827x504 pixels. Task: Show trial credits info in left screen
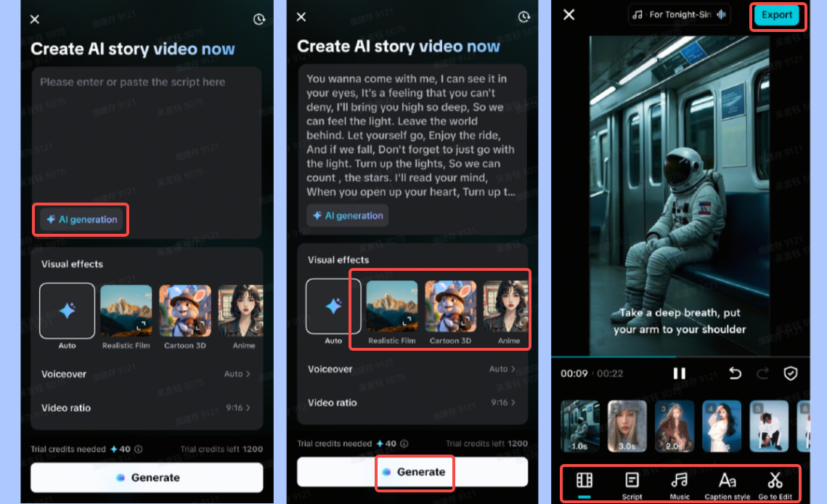[x=139, y=449]
